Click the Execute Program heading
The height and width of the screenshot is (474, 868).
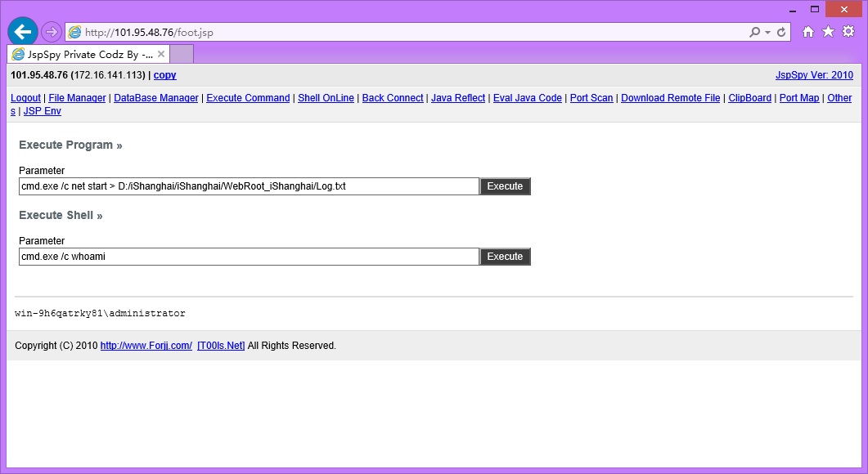click(x=70, y=145)
